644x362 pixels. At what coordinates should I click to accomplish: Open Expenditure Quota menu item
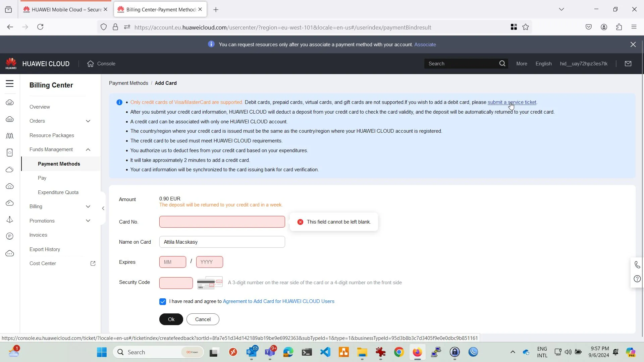pyautogui.click(x=58, y=192)
